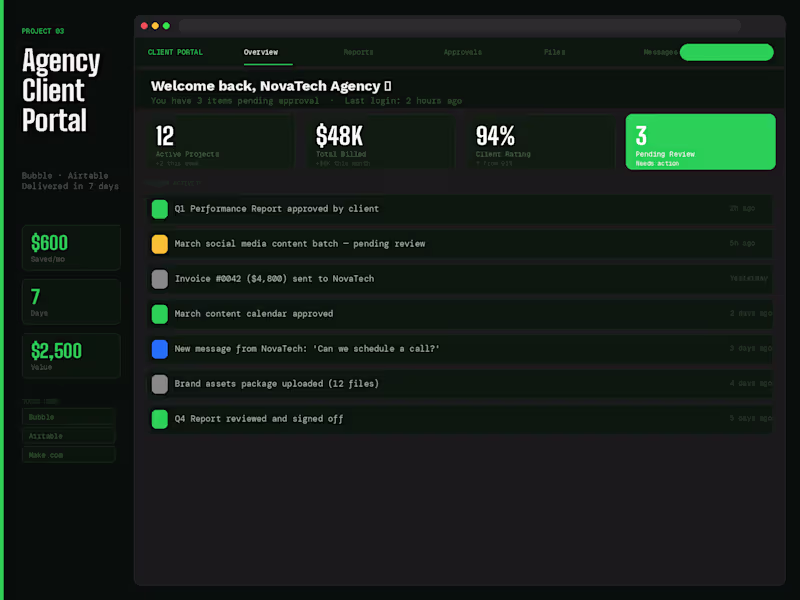Expand the Pending Review card needing action
Viewport: 800px width, 600px height.
point(700,141)
